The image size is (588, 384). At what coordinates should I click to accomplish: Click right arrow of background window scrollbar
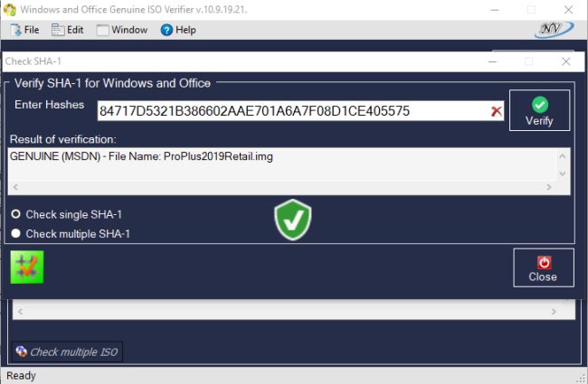coord(554,312)
